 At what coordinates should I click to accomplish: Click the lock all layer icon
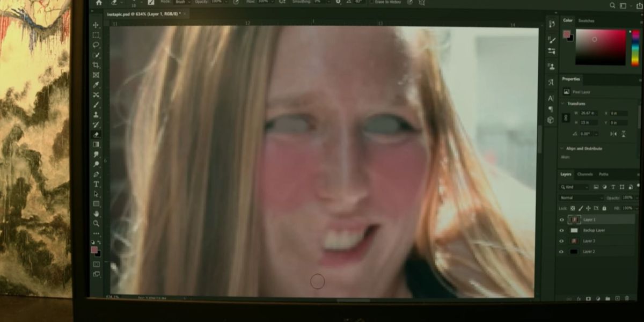coord(604,208)
